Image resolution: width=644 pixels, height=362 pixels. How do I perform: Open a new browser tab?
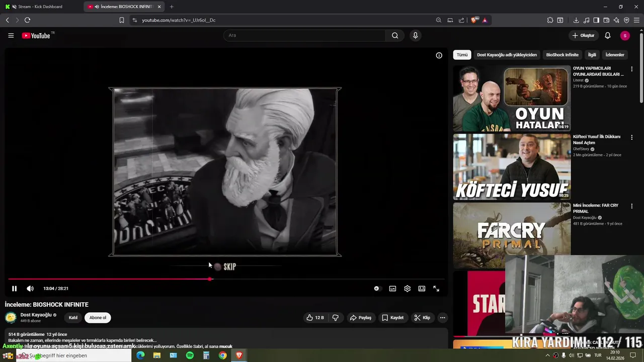tap(172, 7)
